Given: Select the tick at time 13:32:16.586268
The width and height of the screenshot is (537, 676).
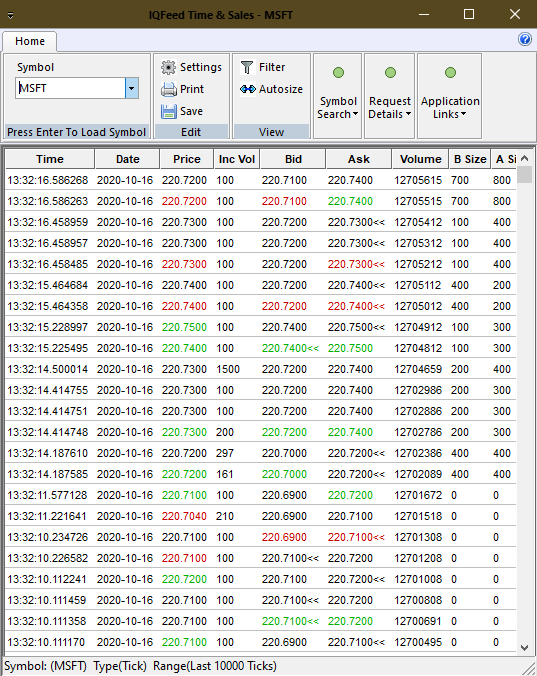Looking at the screenshot, I should click(261, 180).
